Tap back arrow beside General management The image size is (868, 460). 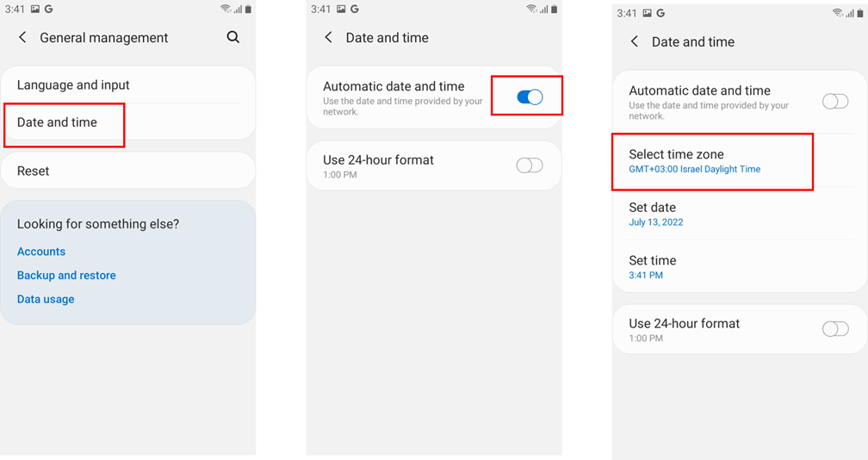point(22,38)
